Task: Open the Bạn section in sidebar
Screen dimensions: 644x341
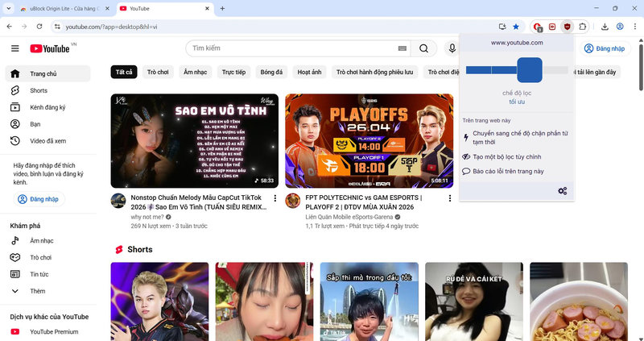Action: [x=47, y=124]
